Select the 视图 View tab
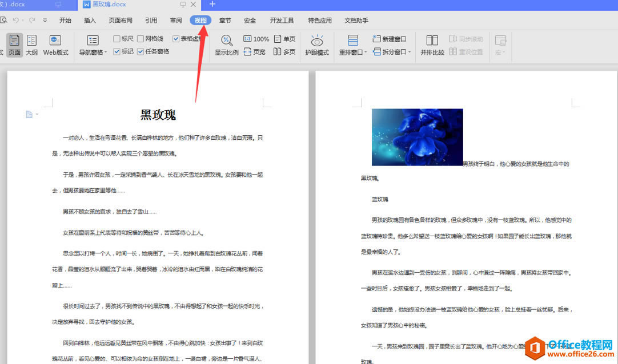The height and width of the screenshot is (364, 618). click(200, 21)
